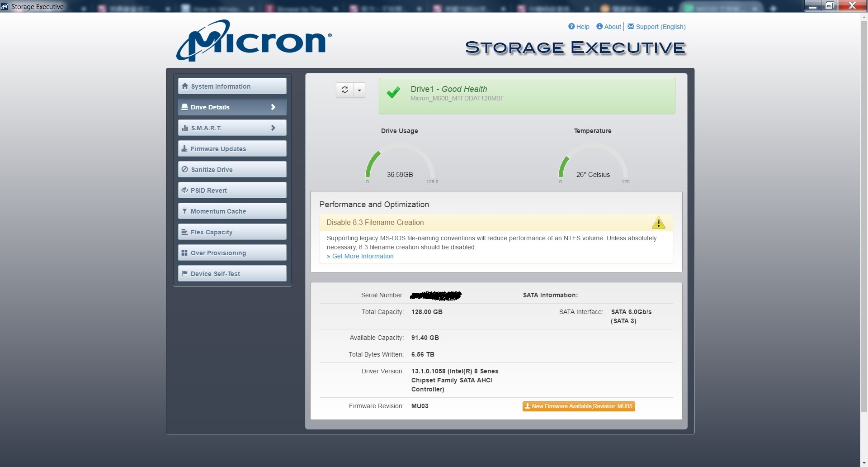The height and width of the screenshot is (467, 868).
Task: Click the Momentum Cache filter icon
Action: pos(184,211)
